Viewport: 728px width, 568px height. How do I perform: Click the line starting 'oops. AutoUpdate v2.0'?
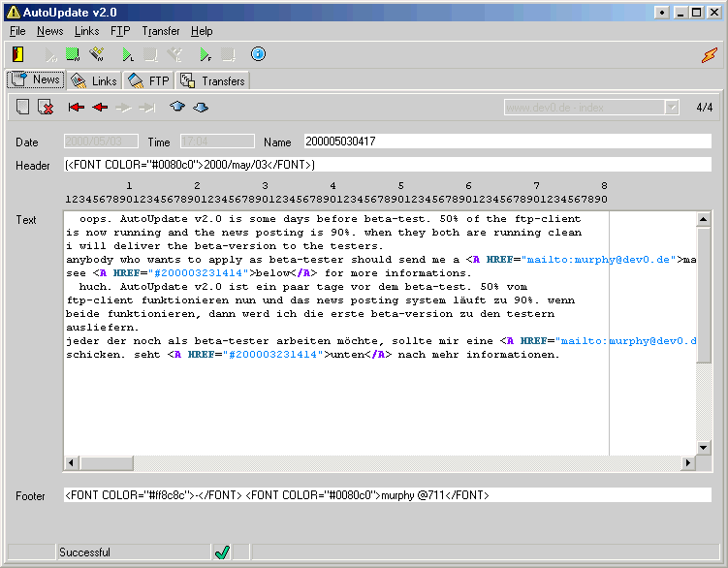(x=330, y=219)
